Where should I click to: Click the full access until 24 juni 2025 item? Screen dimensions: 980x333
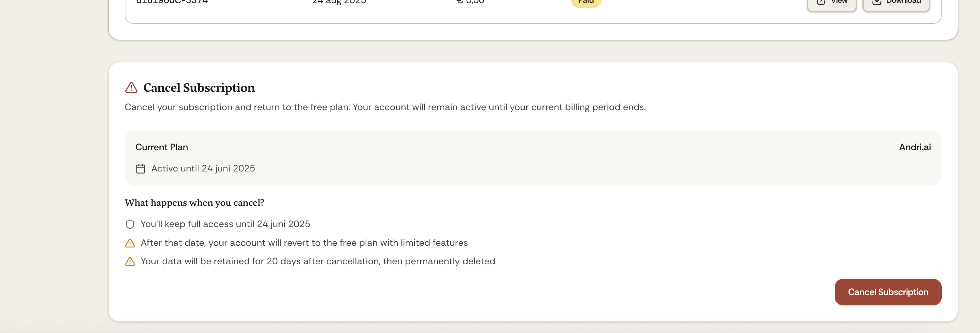tap(226, 224)
